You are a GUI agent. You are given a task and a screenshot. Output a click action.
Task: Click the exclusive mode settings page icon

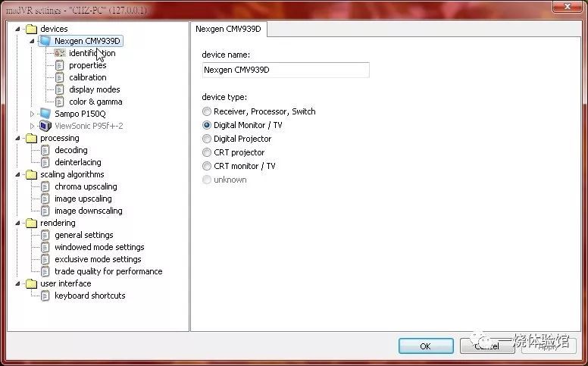click(45, 259)
